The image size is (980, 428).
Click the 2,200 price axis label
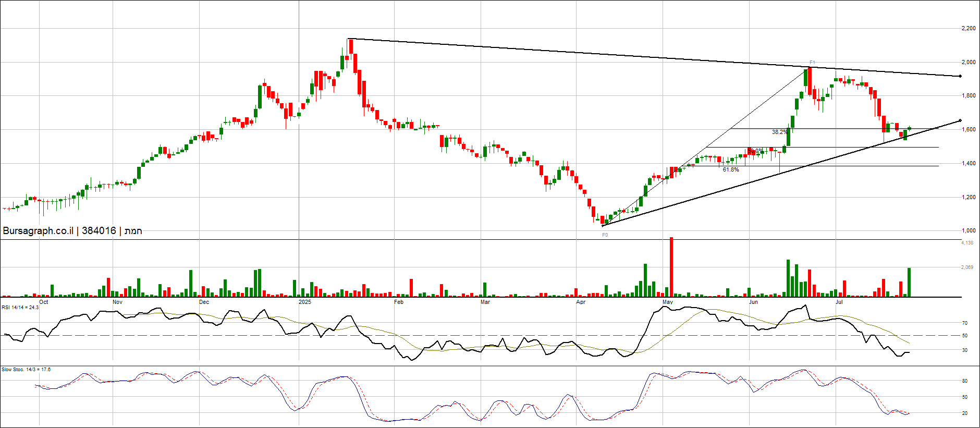pos(969,29)
